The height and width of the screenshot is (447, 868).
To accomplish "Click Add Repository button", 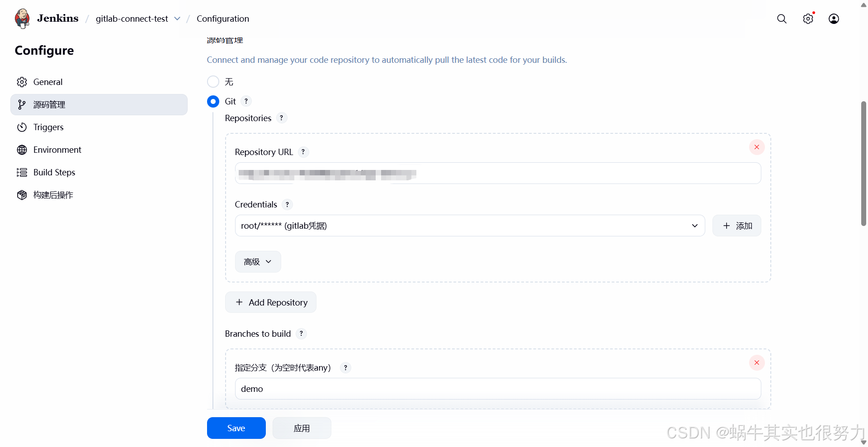I will click(270, 302).
